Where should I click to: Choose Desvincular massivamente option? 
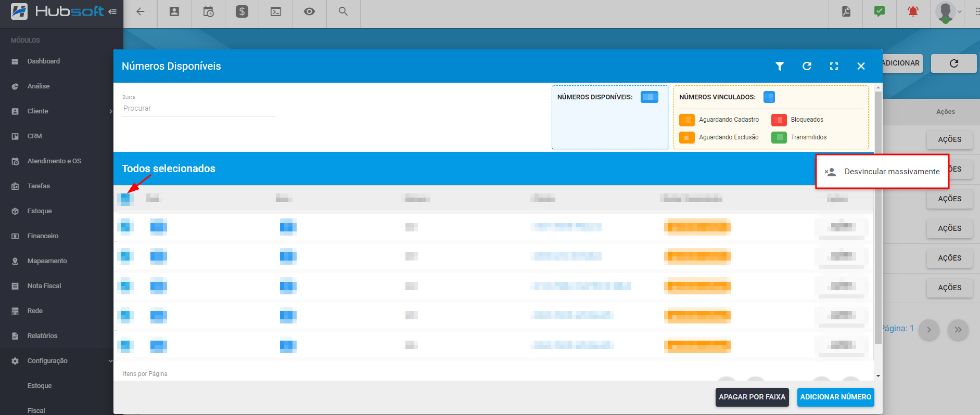click(882, 172)
